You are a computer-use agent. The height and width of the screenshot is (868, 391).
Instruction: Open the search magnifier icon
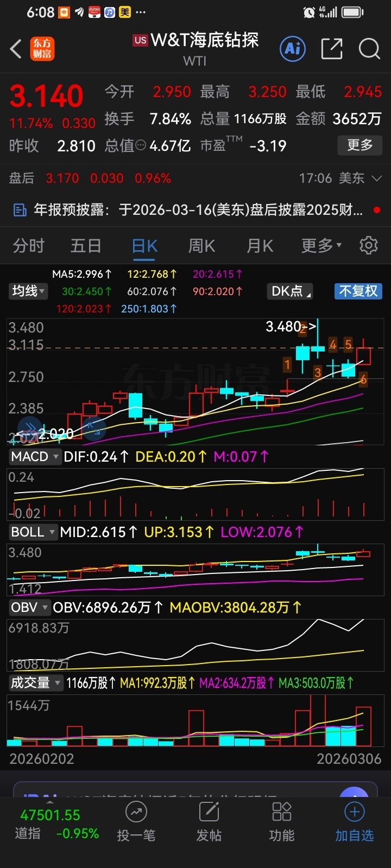[x=369, y=49]
